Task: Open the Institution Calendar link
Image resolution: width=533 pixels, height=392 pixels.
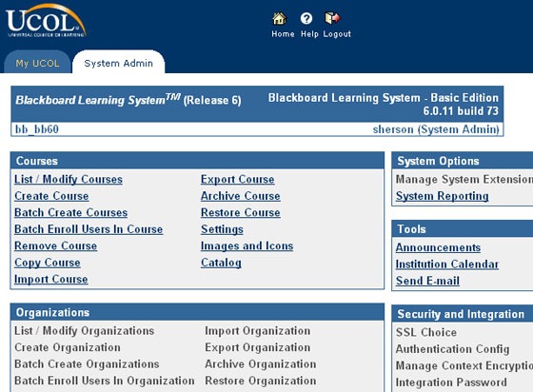Action: (447, 264)
